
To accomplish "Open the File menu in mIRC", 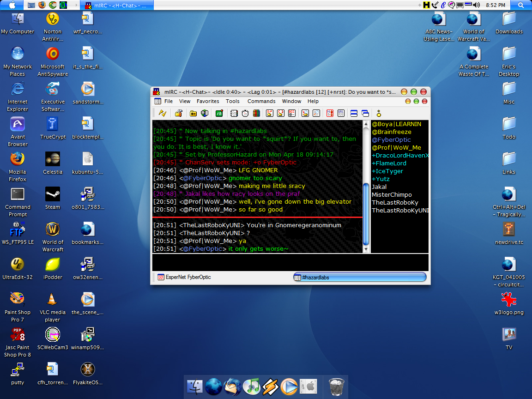I will (169, 101).
